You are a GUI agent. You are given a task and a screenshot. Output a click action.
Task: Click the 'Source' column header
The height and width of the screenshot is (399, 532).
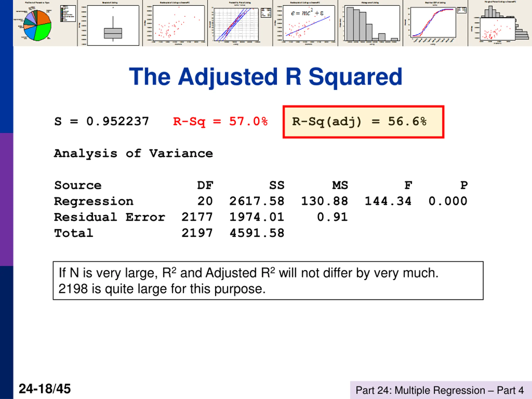(x=78, y=185)
